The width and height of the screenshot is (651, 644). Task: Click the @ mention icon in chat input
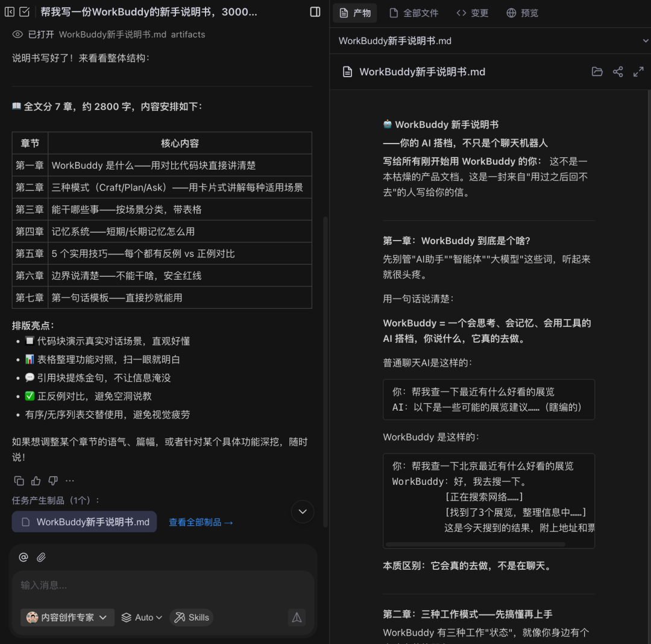click(23, 557)
